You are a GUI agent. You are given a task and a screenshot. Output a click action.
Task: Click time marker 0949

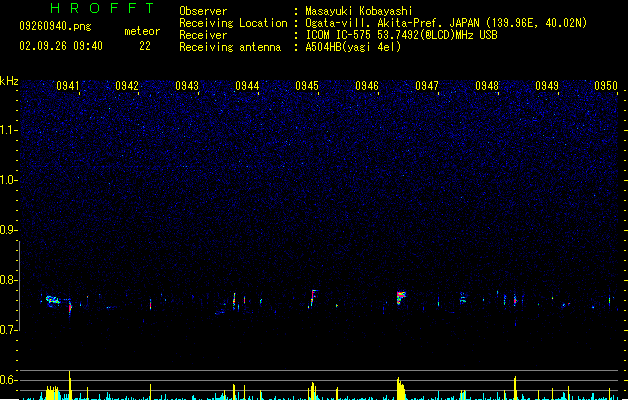coord(547,86)
